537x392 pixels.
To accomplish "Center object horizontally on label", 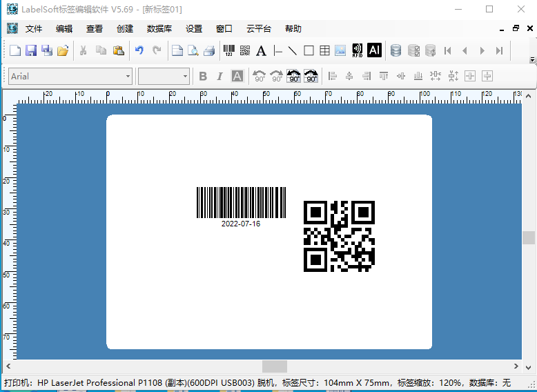I will tap(470, 76).
